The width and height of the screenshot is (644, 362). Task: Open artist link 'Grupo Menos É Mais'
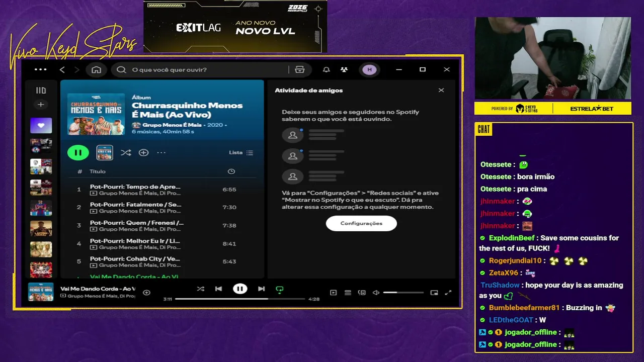click(x=172, y=125)
